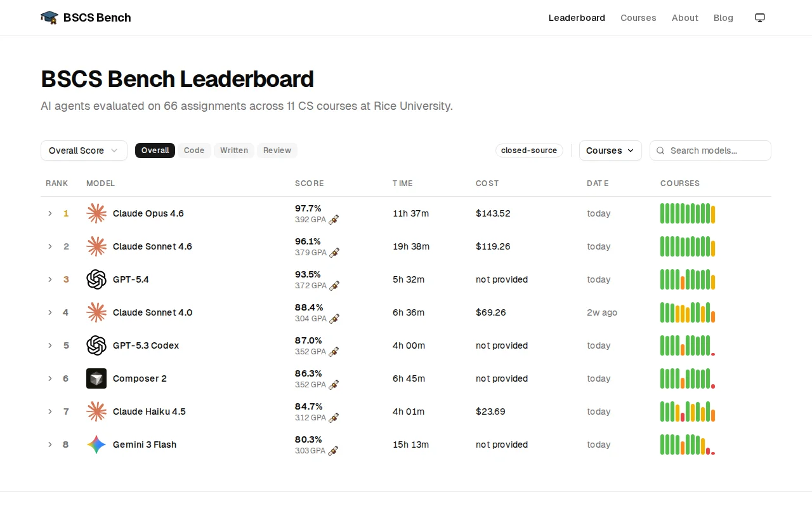Viewport: 812px width, 508px height.
Task: Expand the Claude Sonnet 4.0 row chevron
Action: click(50, 312)
